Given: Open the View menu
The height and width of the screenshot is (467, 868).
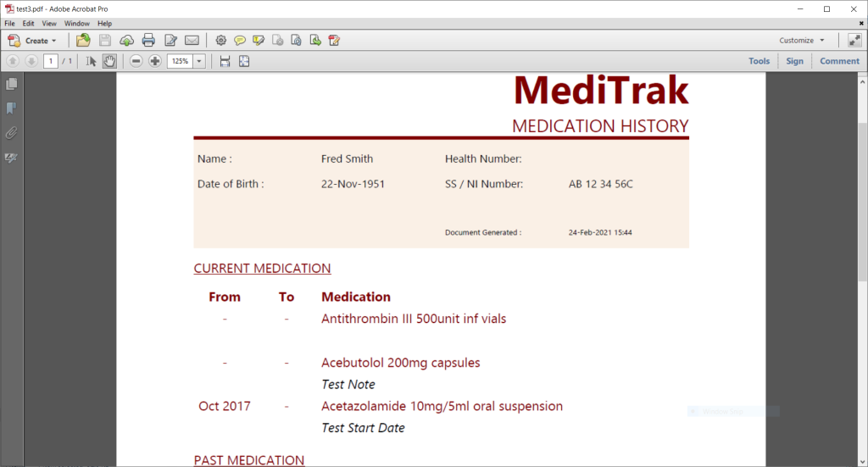Looking at the screenshot, I should pos(49,23).
